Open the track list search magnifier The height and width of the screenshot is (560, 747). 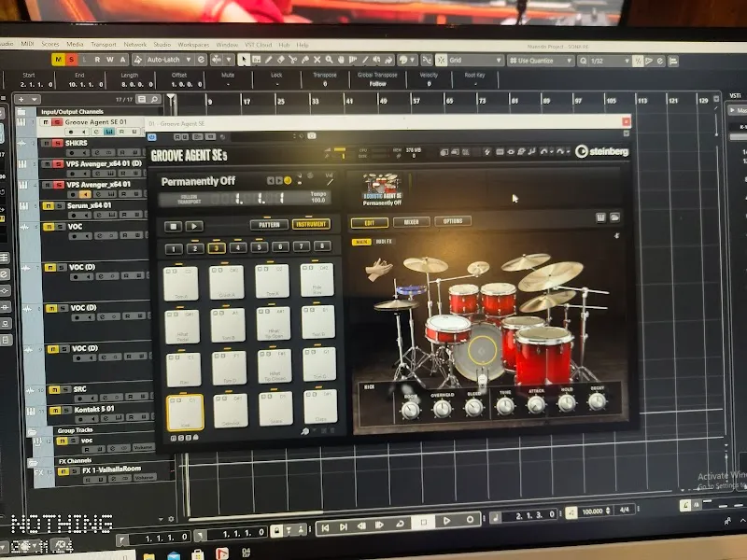tap(155, 100)
